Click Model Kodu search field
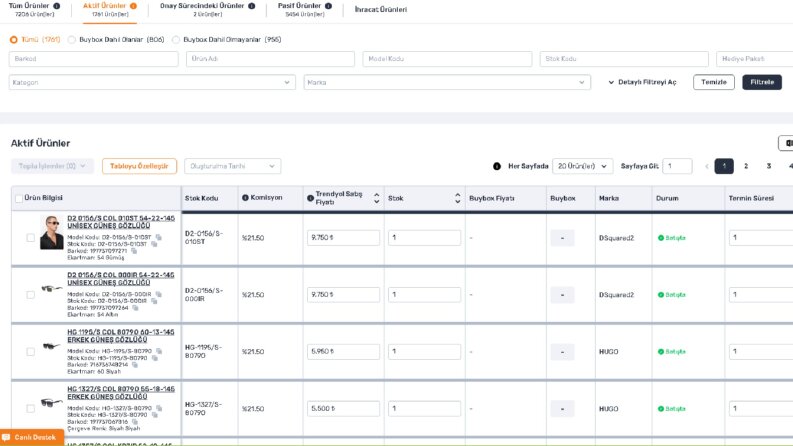793x446 pixels. [447, 59]
